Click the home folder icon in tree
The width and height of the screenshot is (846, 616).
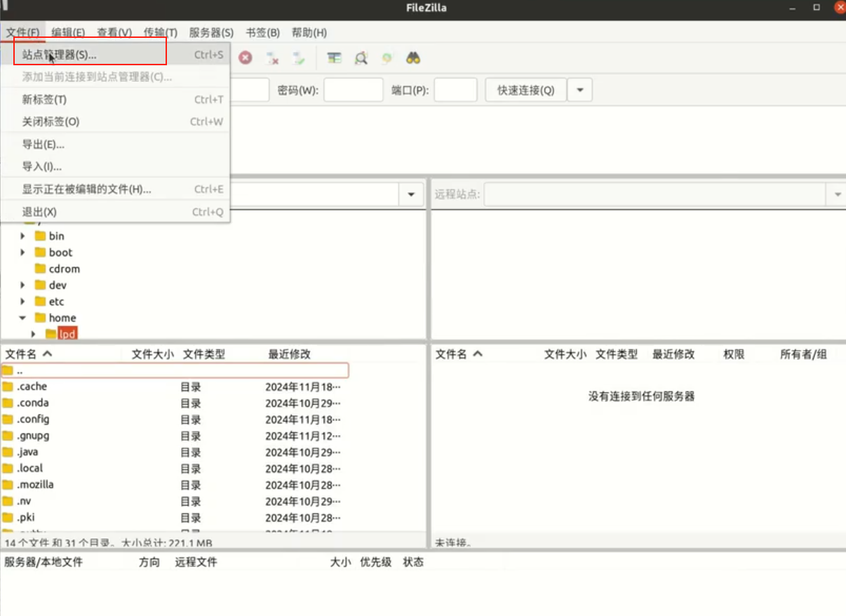[40, 318]
